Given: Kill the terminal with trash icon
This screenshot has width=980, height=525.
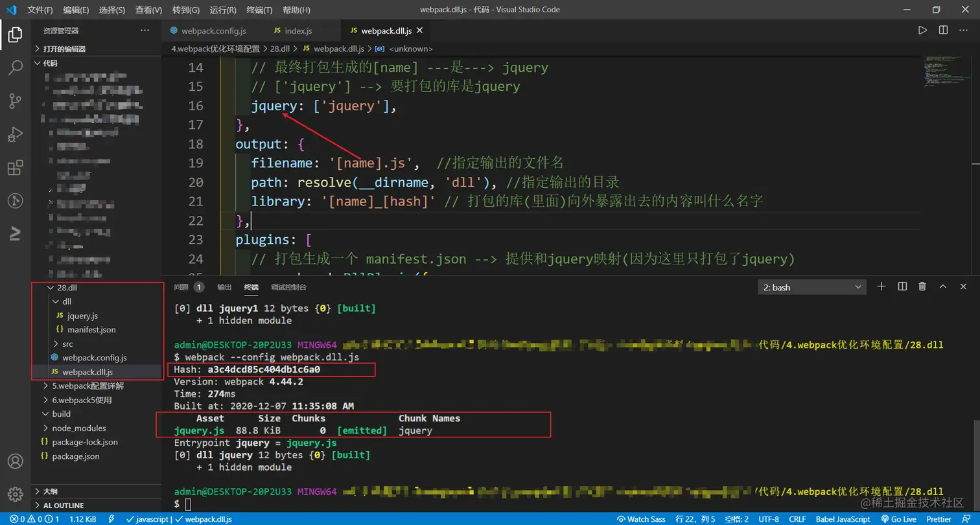Looking at the screenshot, I should [922, 286].
